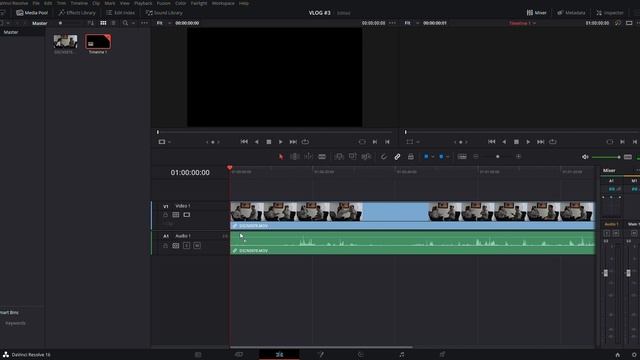Stop source viewer playback
This screenshot has height=360, width=640.
[x=269, y=142]
